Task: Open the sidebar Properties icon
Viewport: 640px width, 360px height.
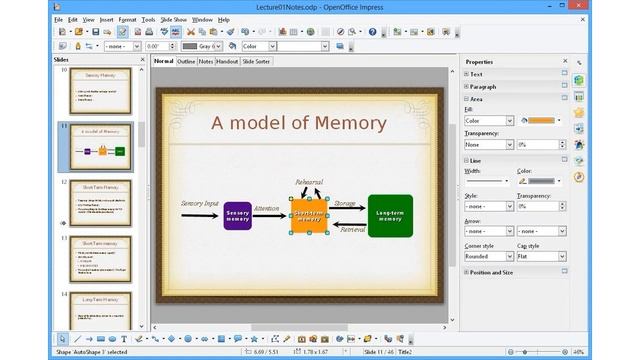Action: [579, 80]
